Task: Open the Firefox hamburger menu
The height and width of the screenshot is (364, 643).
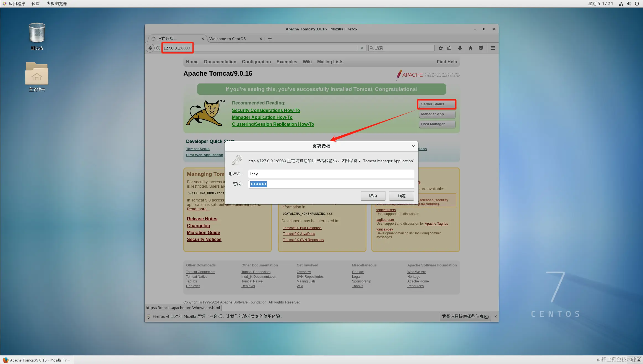Action: pyautogui.click(x=493, y=48)
